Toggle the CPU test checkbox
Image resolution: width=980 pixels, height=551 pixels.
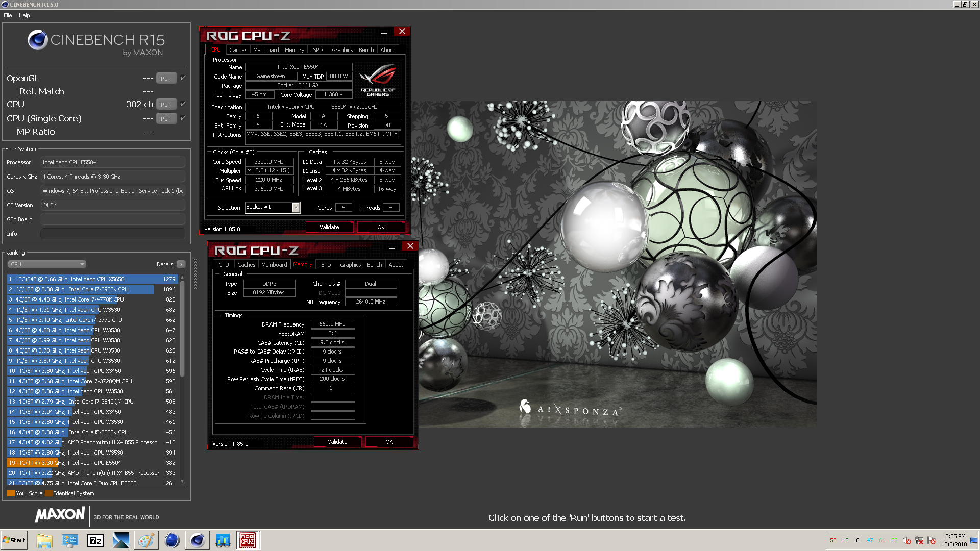pos(183,104)
